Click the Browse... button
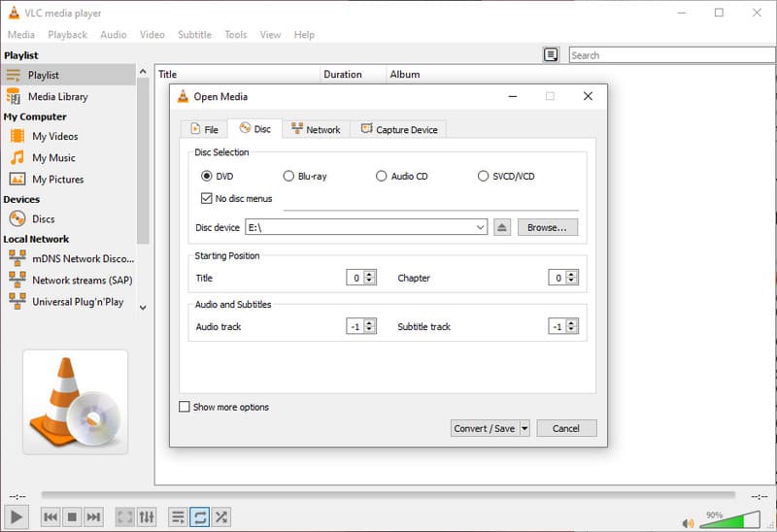777x532 pixels. [x=547, y=227]
